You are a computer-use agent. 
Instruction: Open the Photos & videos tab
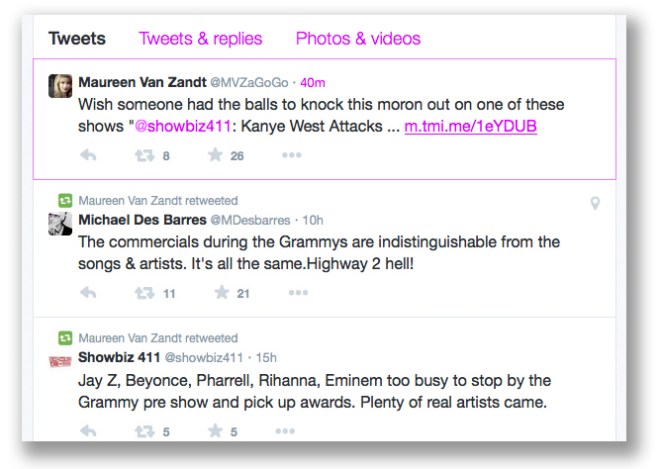click(x=358, y=39)
